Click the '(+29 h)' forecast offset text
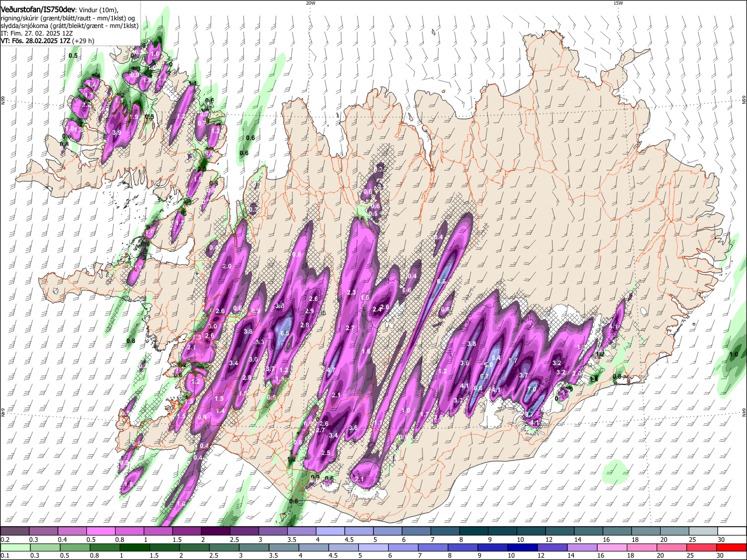 pos(84,41)
